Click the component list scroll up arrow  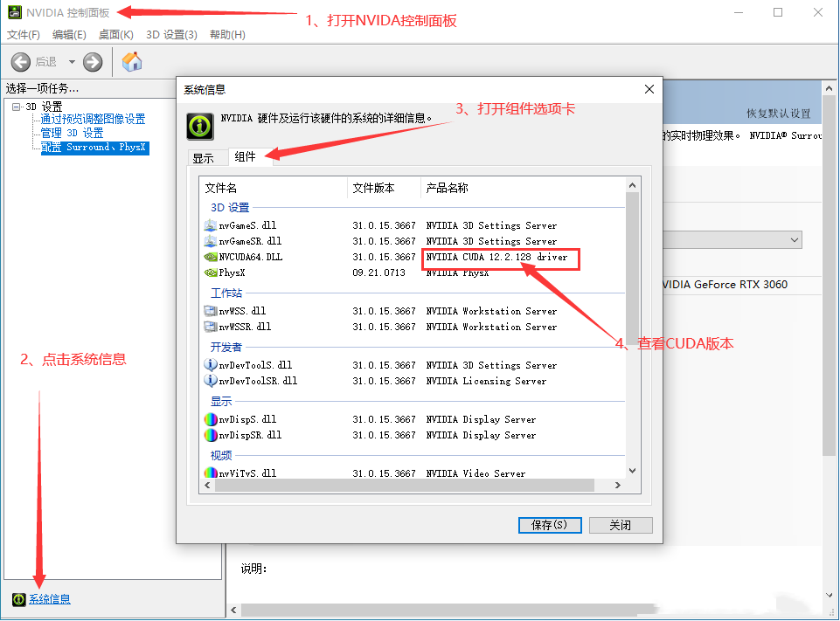coord(632,185)
